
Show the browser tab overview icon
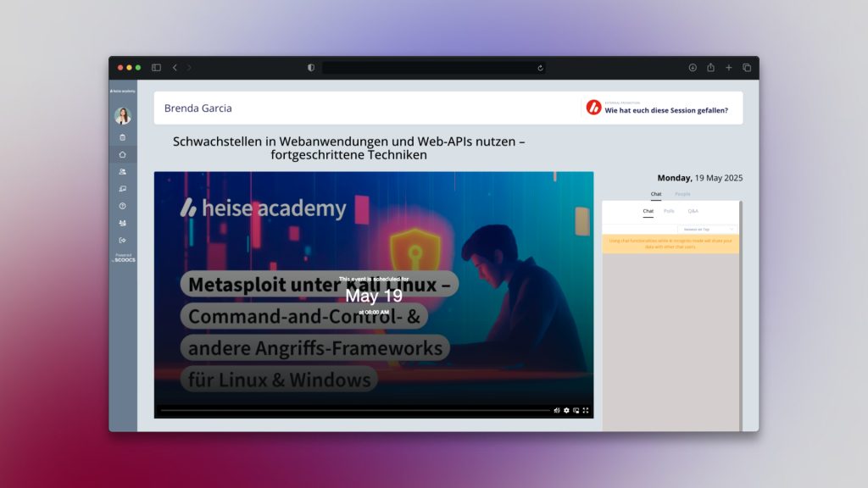[747, 68]
